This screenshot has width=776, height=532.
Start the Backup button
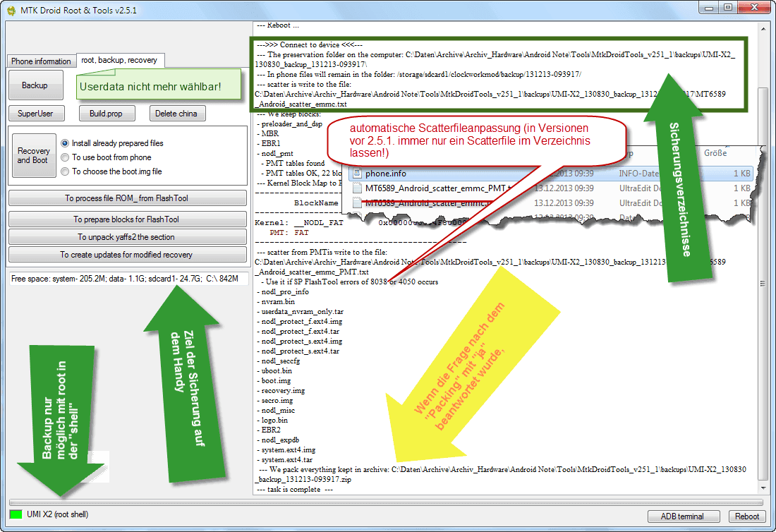36,85
